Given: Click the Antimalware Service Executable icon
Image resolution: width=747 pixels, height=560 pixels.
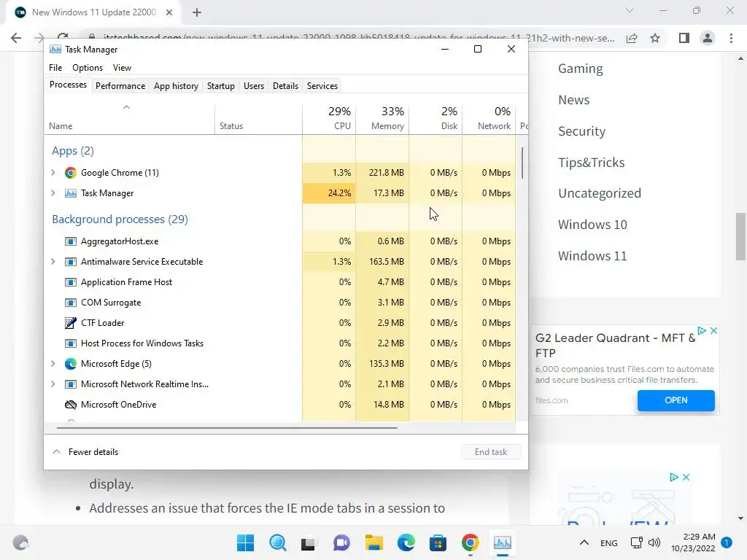Looking at the screenshot, I should coord(71,262).
